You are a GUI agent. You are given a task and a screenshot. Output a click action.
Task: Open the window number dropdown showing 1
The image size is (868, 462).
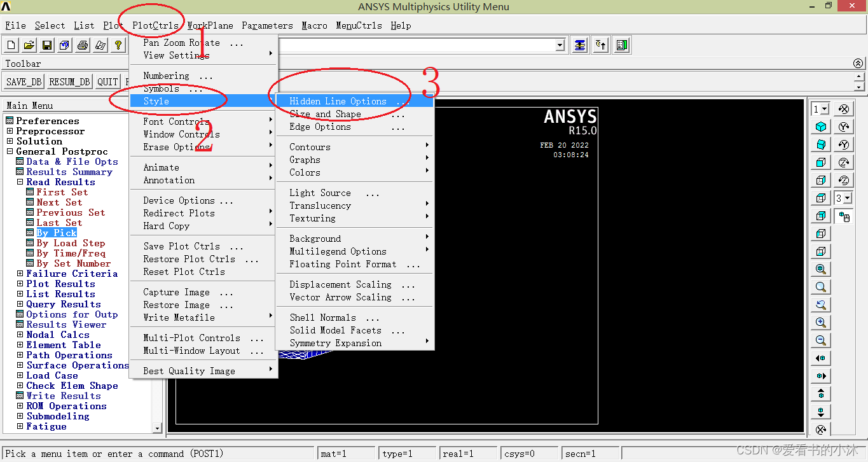tap(821, 109)
